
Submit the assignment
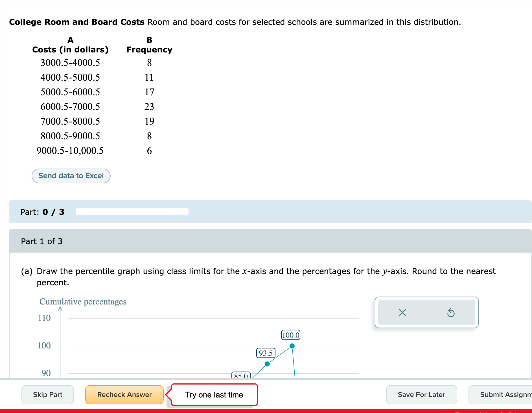500,395
